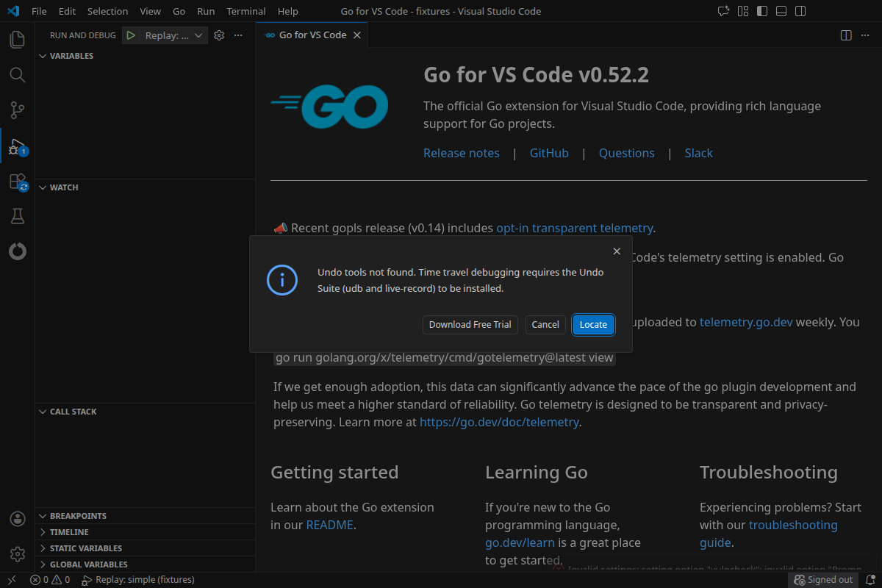
Task: Open the Source Control view icon
Action: [17, 110]
